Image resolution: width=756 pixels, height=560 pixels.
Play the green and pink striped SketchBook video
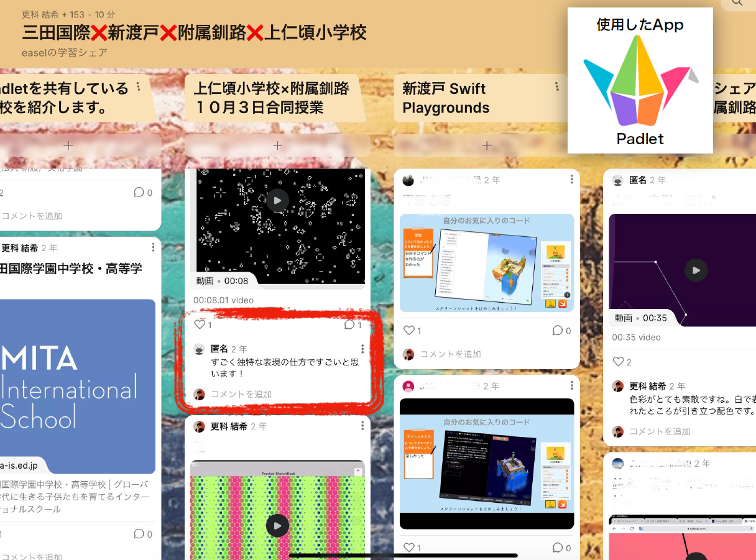tap(277, 526)
